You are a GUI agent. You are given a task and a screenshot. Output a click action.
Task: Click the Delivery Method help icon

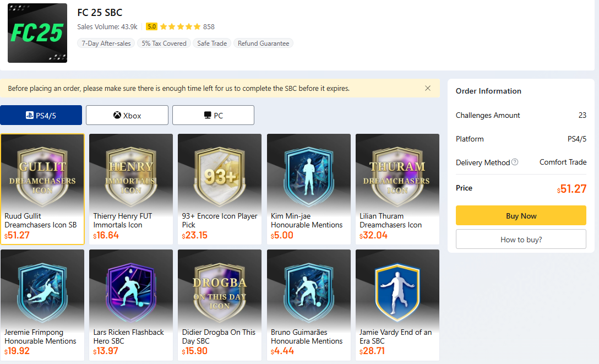pyautogui.click(x=515, y=162)
